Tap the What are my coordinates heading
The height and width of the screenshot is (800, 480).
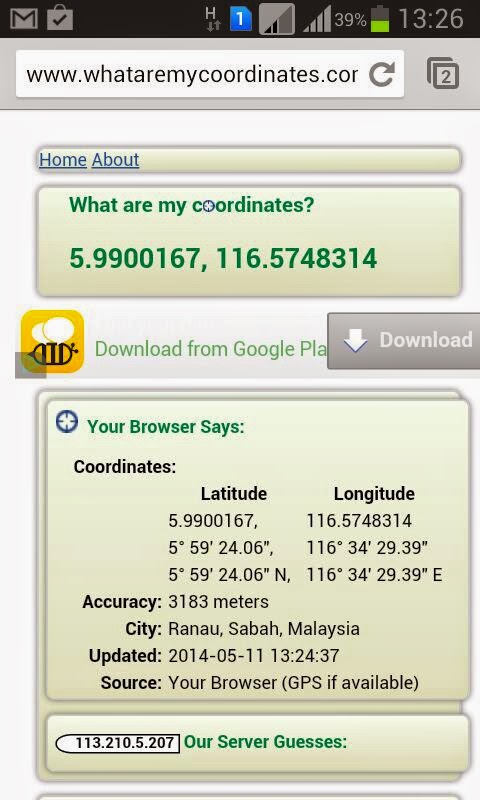point(192,205)
